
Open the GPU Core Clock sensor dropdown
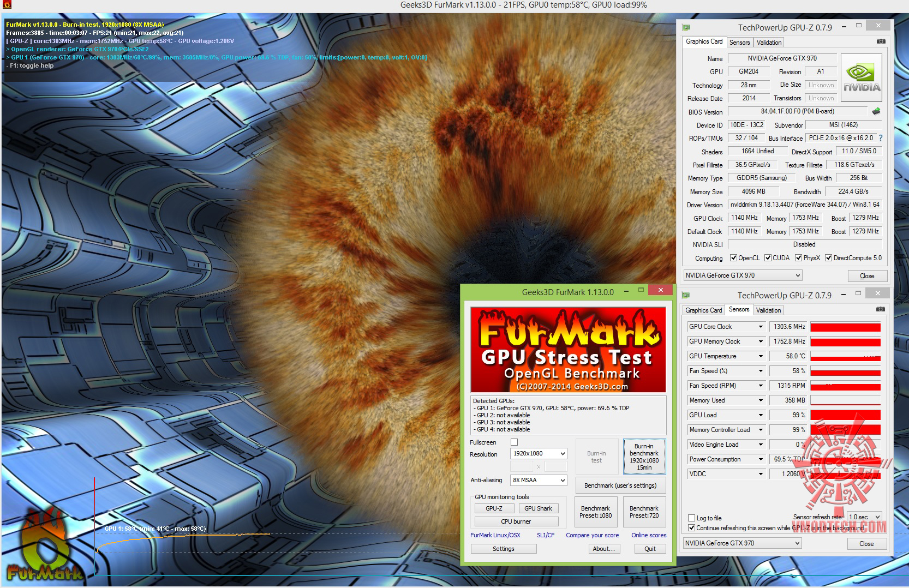[x=761, y=327]
